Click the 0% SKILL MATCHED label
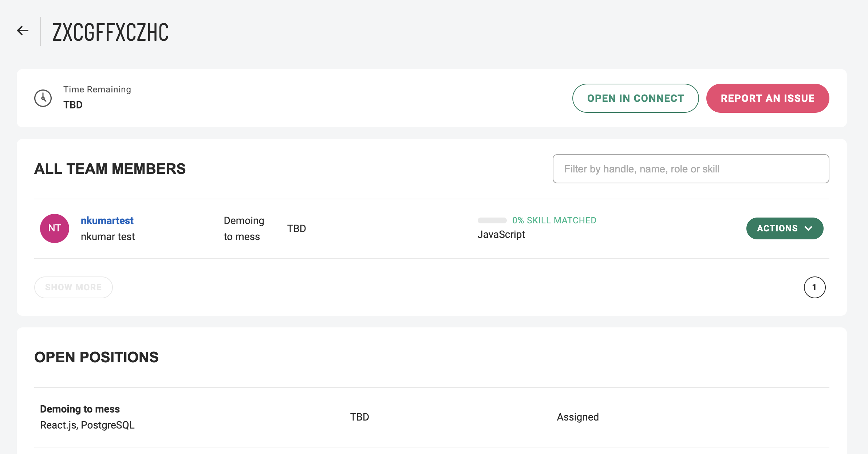 pos(554,220)
